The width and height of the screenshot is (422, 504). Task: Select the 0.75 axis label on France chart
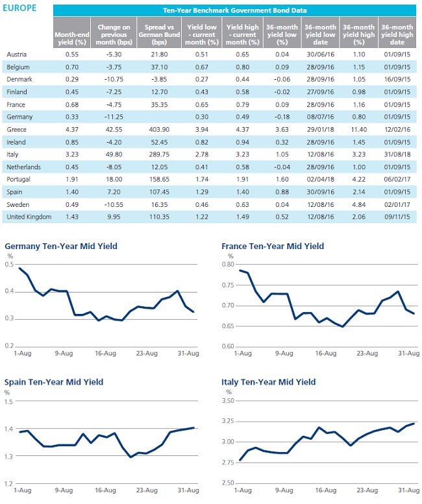tap(228, 285)
